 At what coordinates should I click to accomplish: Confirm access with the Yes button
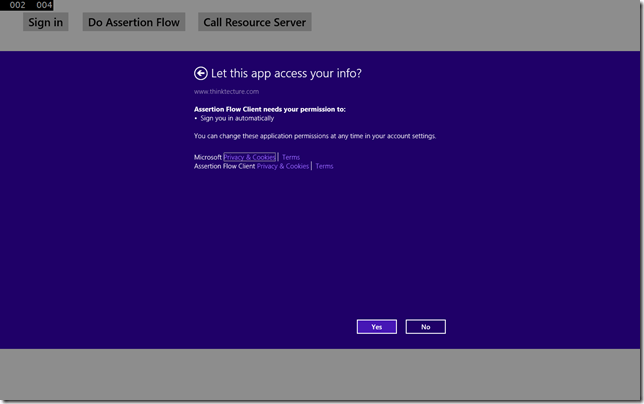376,327
